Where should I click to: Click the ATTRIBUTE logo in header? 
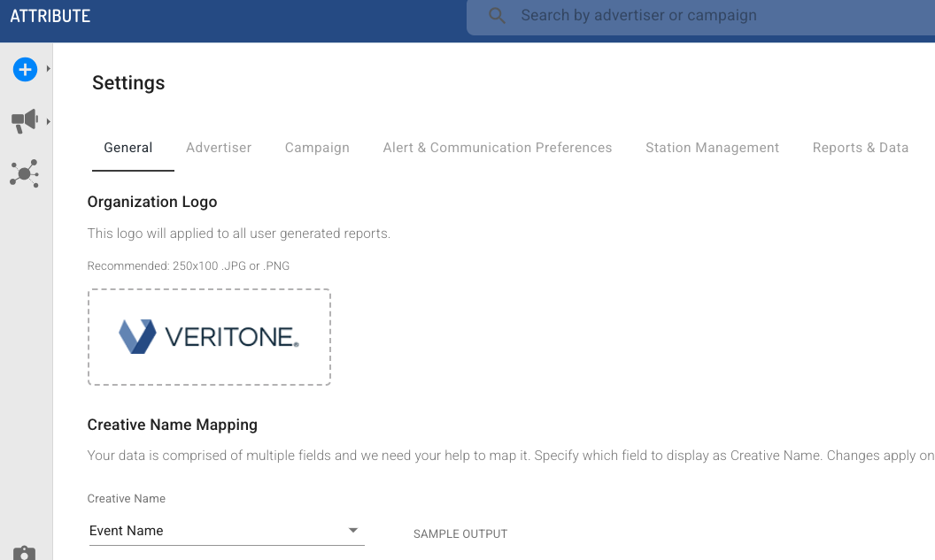pyautogui.click(x=50, y=16)
